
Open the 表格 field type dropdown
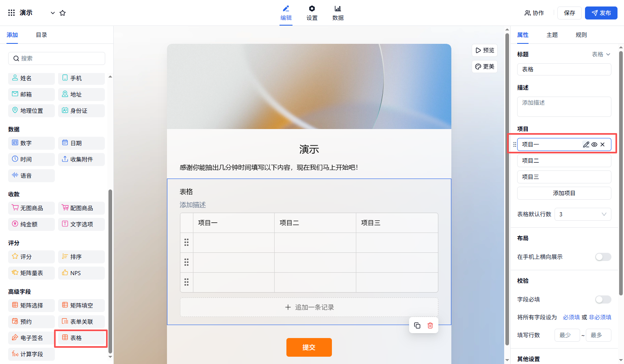601,54
